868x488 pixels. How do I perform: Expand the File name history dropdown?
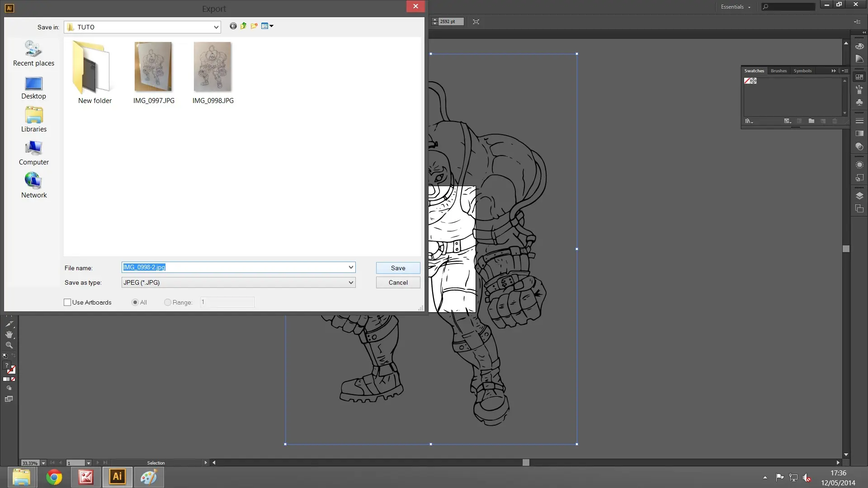(351, 267)
